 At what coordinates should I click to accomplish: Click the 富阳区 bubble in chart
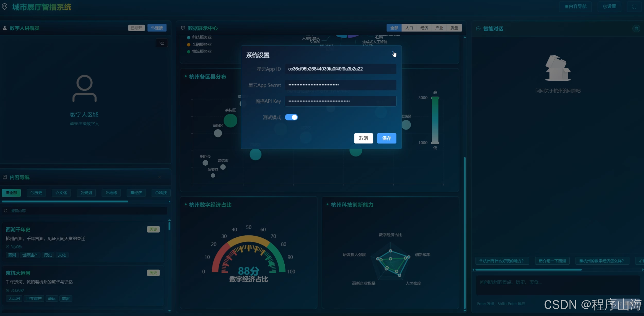(218, 133)
